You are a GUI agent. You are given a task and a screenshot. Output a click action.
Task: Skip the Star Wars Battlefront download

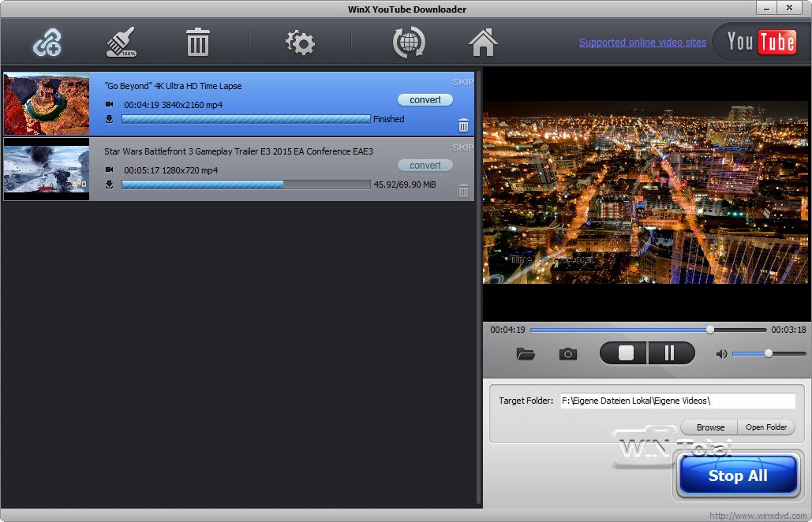coord(462,147)
